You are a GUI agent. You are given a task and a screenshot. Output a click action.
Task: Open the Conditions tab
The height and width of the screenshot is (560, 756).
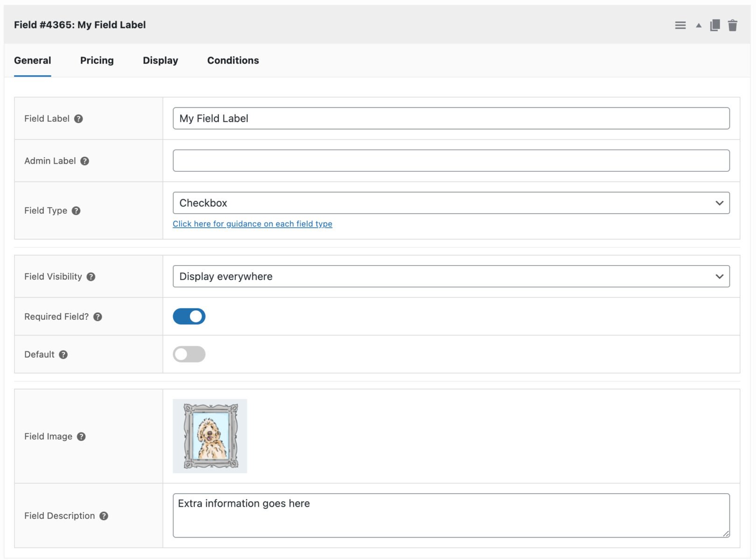pyautogui.click(x=233, y=60)
